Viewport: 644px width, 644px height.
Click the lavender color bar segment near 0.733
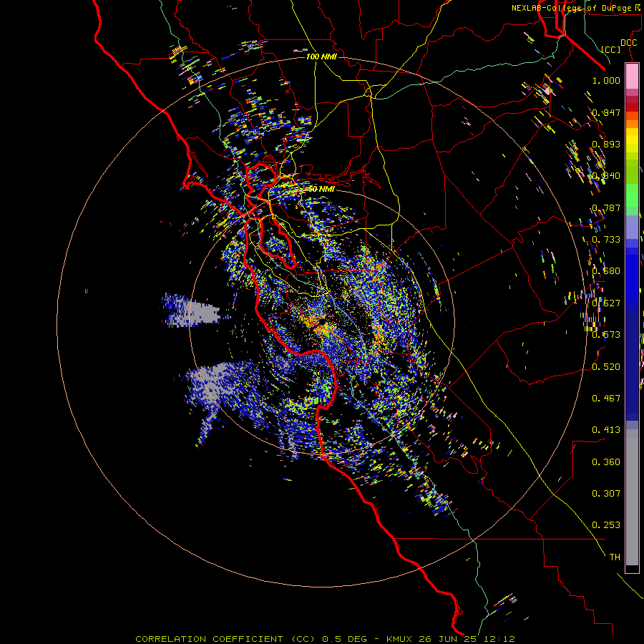pyautogui.click(x=632, y=227)
